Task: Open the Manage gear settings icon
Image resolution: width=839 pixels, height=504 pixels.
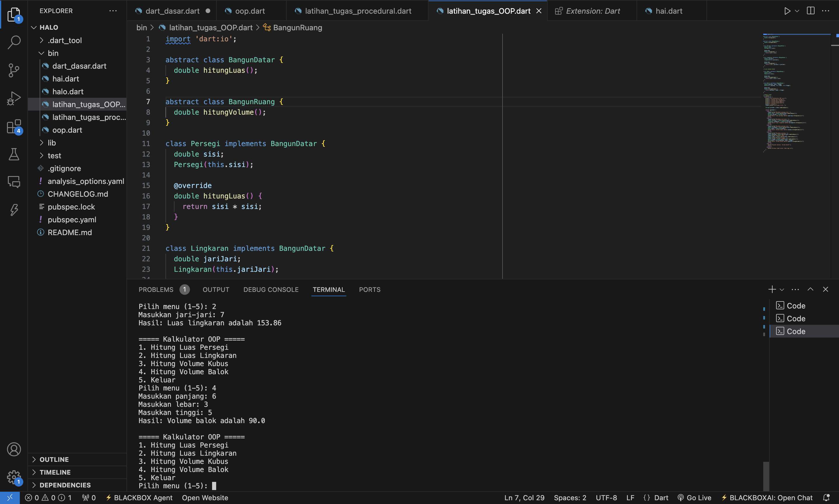Action: [x=14, y=477]
